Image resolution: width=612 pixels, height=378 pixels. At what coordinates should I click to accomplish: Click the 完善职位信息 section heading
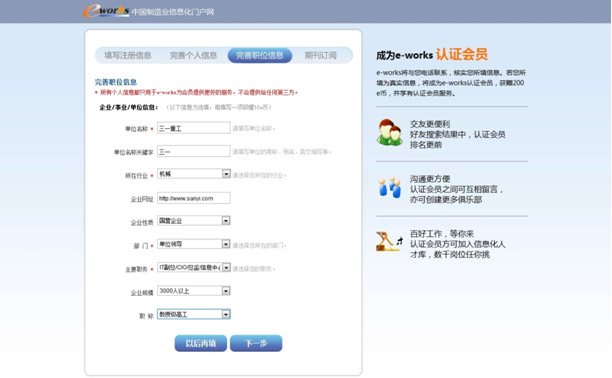(x=116, y=82)
